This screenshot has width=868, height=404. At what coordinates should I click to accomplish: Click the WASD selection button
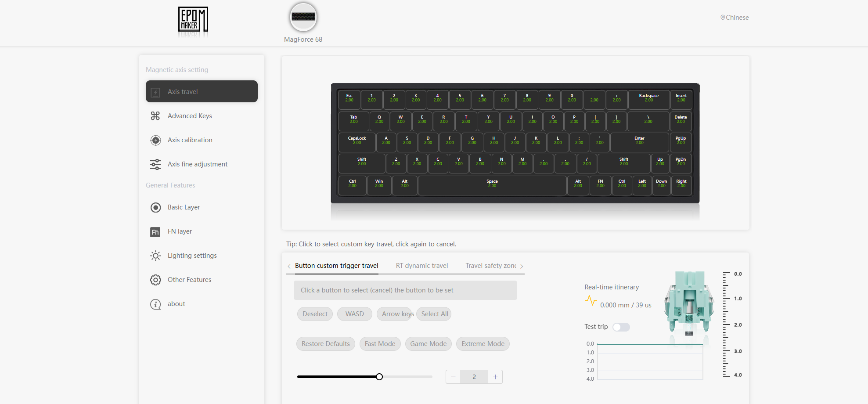pos(355,314)
